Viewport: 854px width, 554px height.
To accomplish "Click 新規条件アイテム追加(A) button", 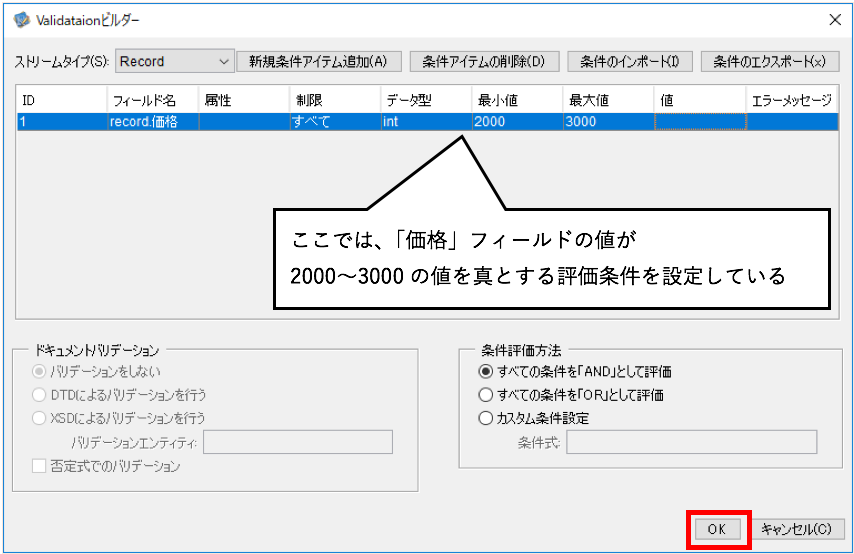I will [x=319, y=61].
